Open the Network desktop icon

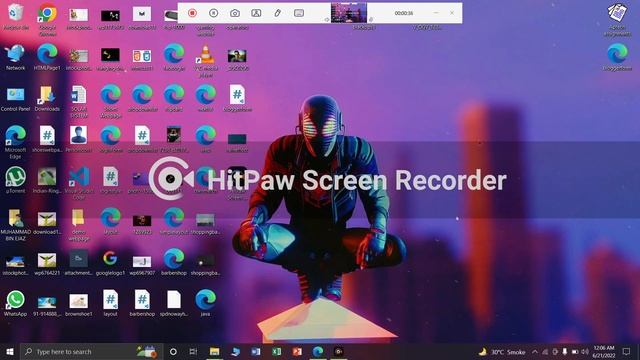pos(16,58)
